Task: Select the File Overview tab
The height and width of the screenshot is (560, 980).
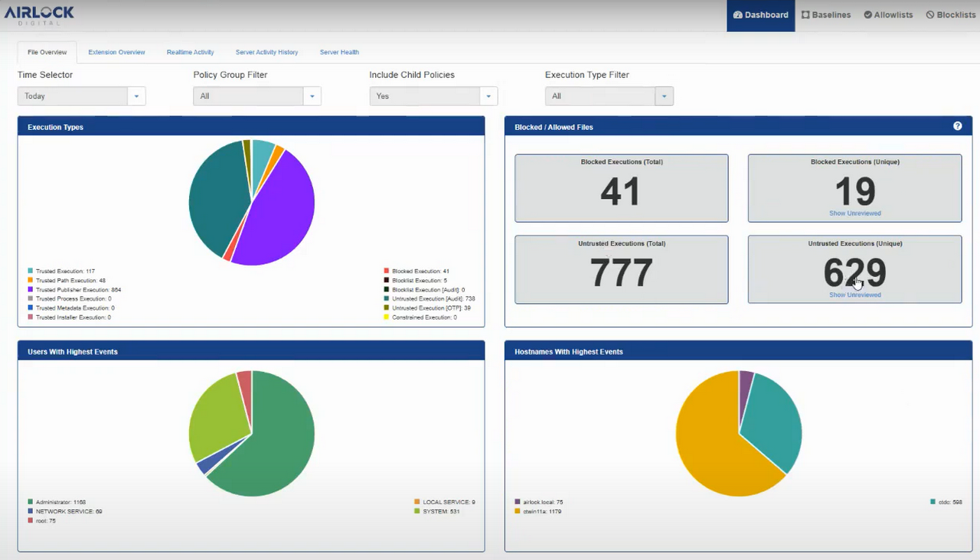Action: point(47,52)
